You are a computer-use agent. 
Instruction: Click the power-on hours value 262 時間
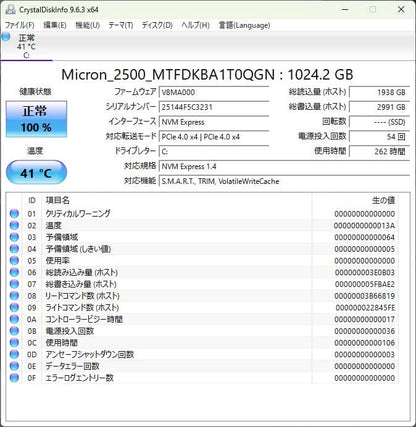click(379, 152)
